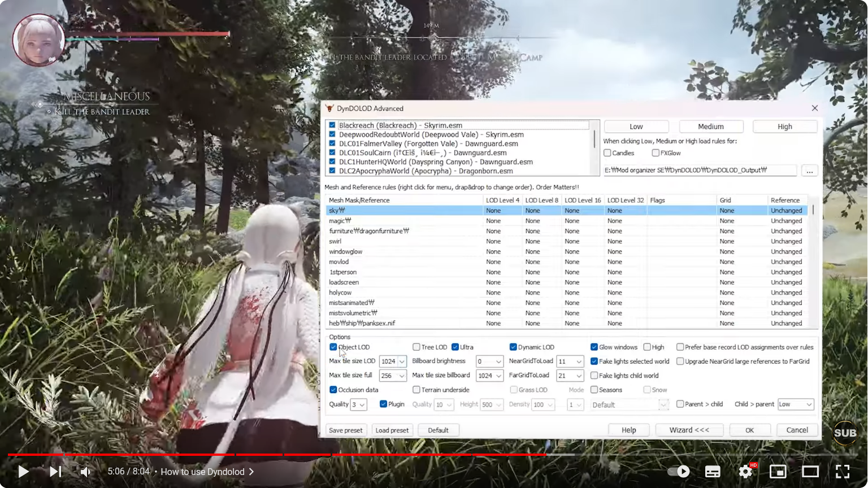Uncheck DeepwoodRedoubtWorld worldspace checkbox
868x488 pixels.
[x=332, y=134]
